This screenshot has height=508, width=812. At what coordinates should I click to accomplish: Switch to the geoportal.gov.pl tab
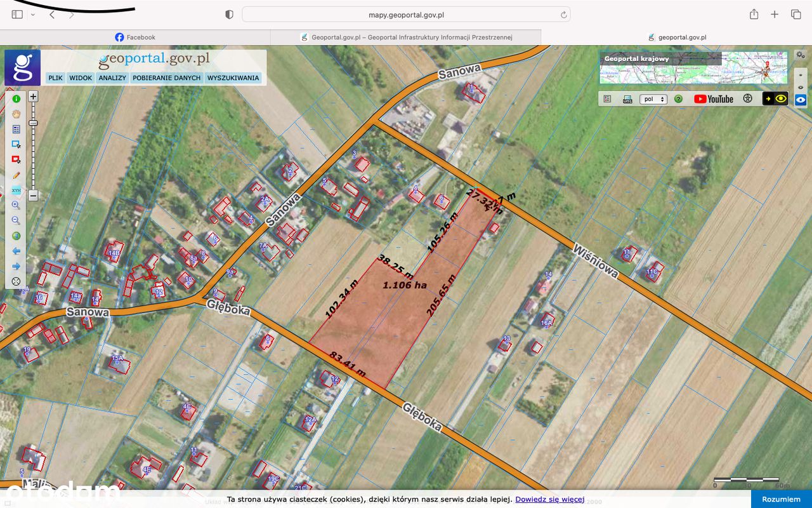coord(677,37)
